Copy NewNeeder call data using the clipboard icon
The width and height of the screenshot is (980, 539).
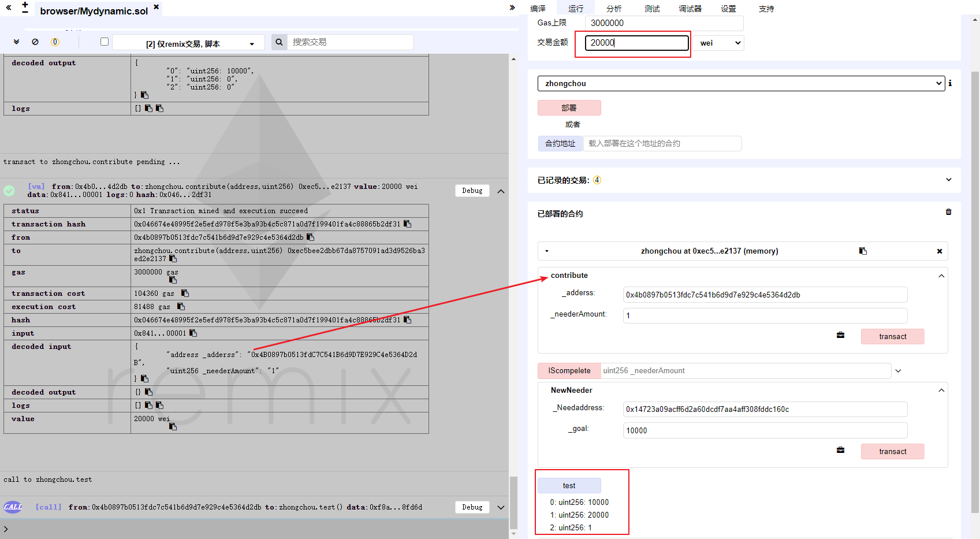tap(840, 450)
